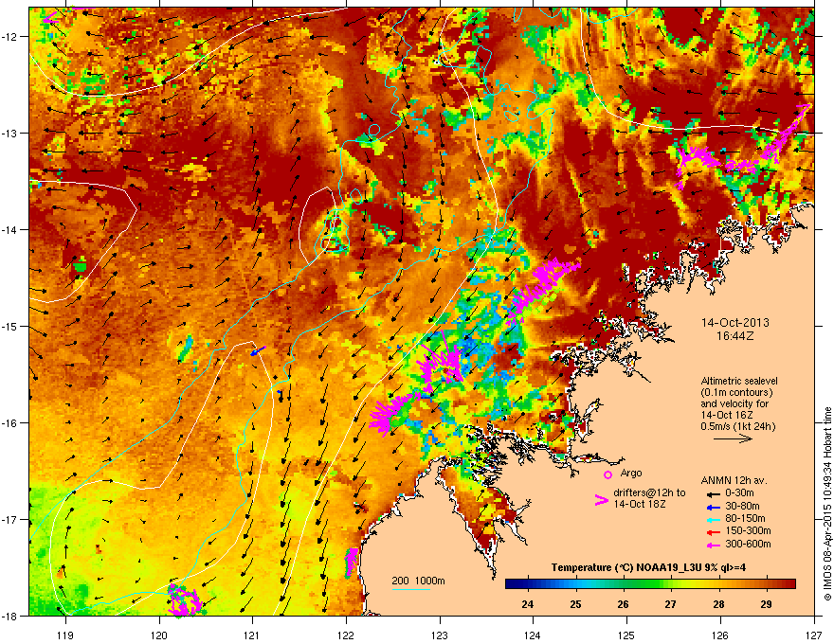
Task: Click the time text 16:44Z
Action: (735, 336)
